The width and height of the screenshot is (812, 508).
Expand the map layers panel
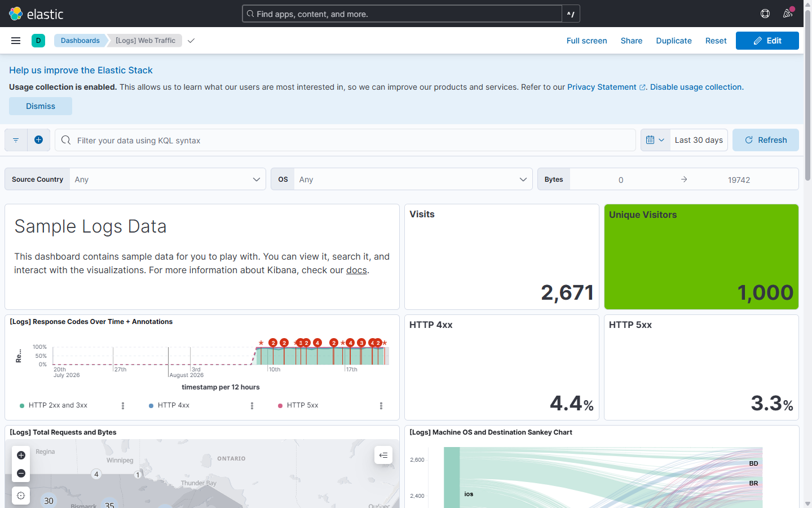[383, 455]
